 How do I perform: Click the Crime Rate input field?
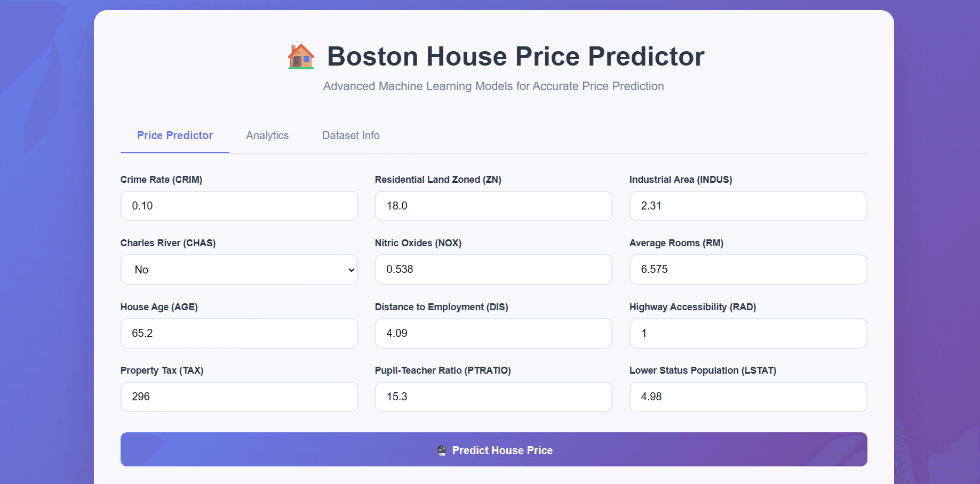(x=239, y=206)
